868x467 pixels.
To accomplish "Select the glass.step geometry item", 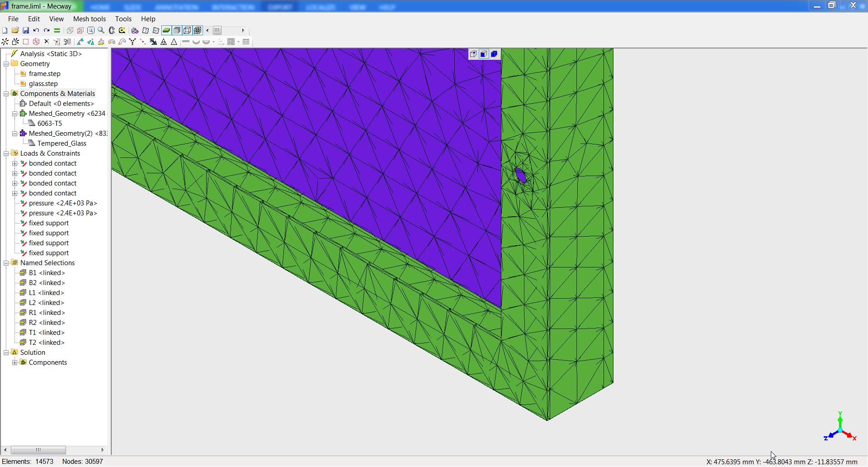I will [x=43, y=84].
